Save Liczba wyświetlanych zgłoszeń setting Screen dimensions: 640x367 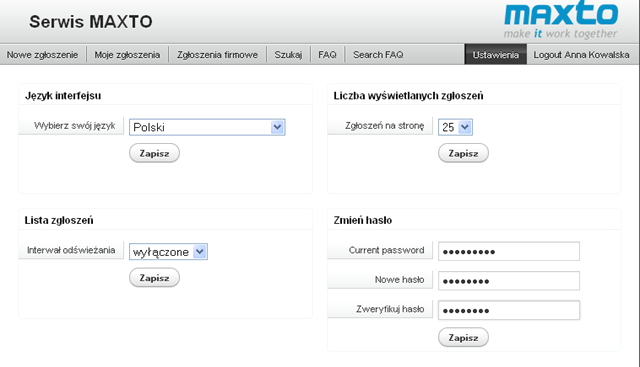[463, 153]
